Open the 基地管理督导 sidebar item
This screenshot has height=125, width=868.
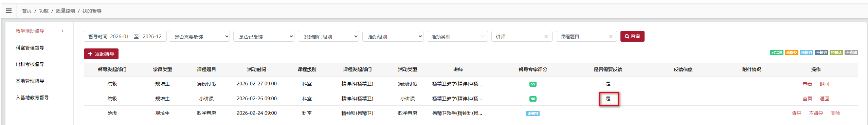point(30,81)
